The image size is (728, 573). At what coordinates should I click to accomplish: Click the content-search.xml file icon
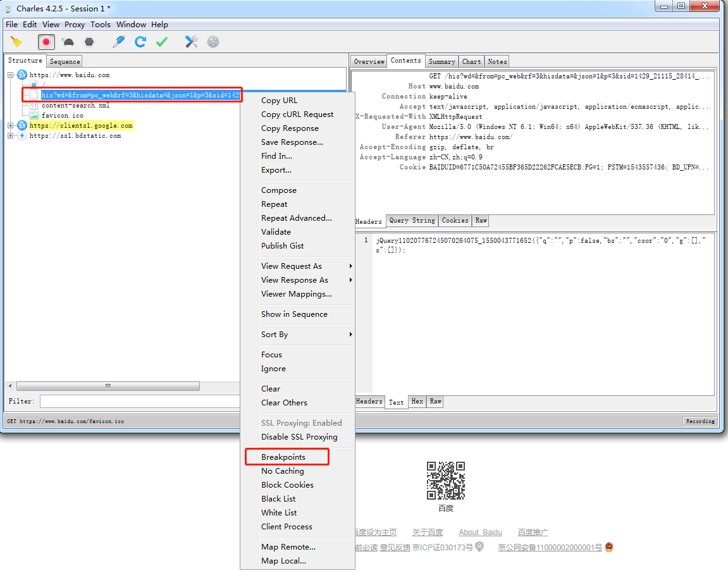[34, 106]
